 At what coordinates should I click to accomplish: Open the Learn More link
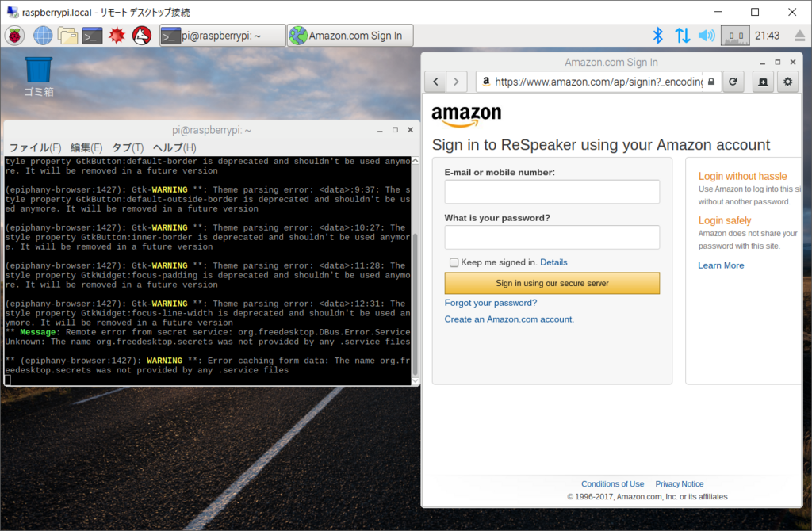pyautogui.click(x=721, y=265)
